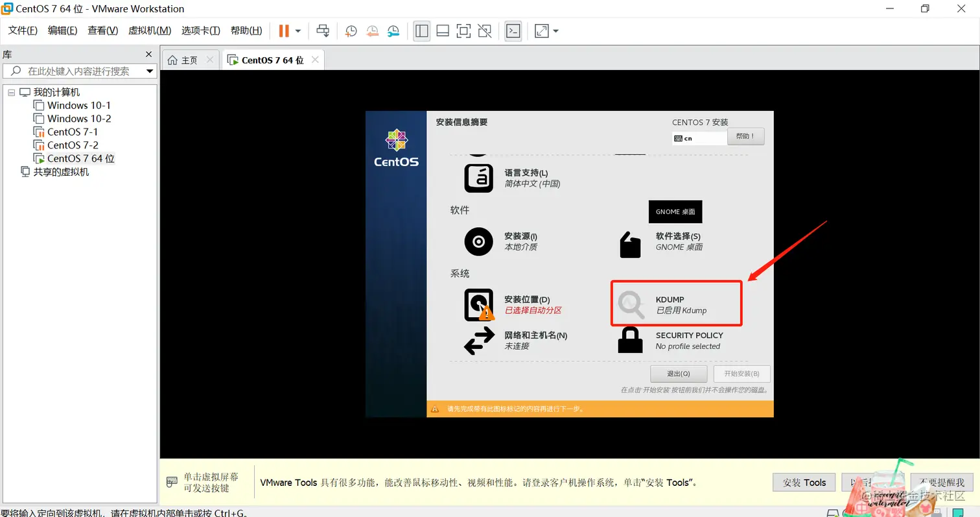The height and width of the screenshot is (517, 980).
Task: Open 软件选择(S) software selection icon
Action: pos(630,244)
